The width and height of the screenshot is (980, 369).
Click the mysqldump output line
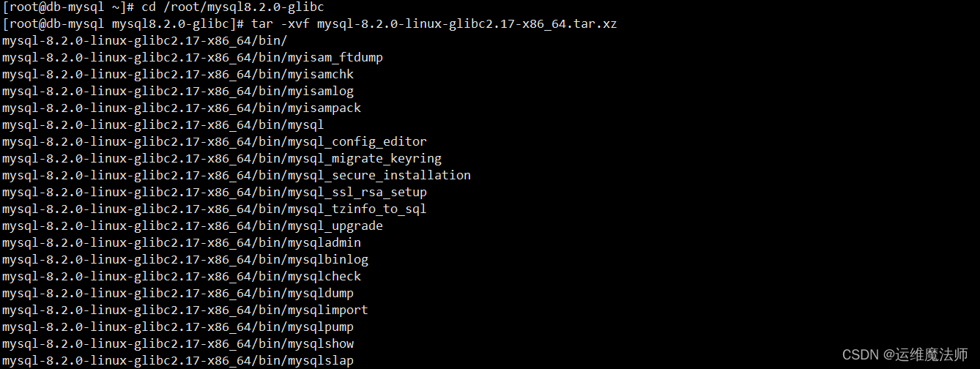[x=178, y=294]
